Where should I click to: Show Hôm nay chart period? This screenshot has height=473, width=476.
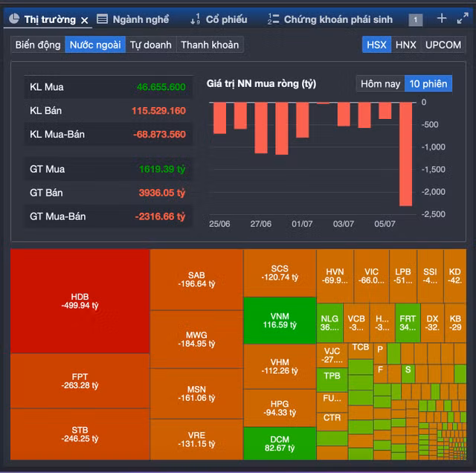(x=380, y=83)
